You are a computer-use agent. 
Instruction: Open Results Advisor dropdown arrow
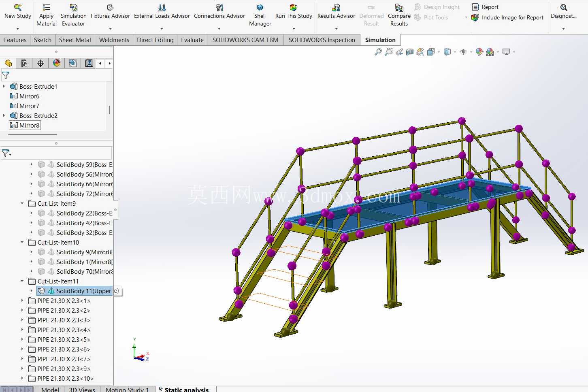[336, 29]
